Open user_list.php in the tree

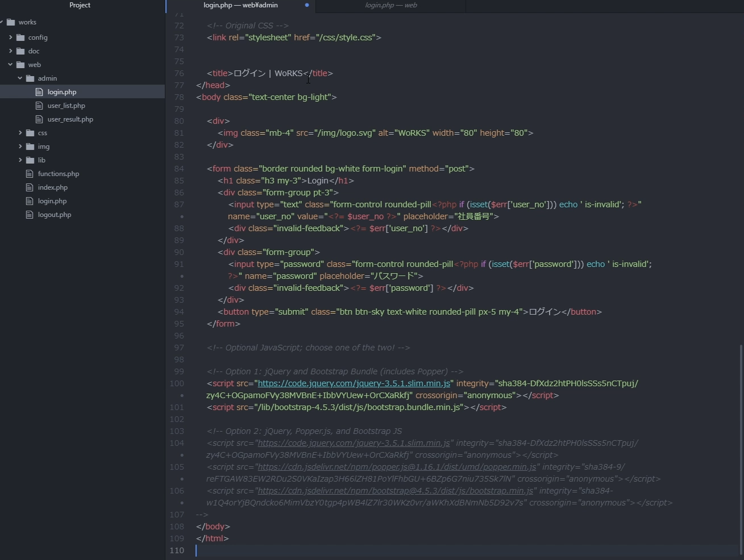click(66, 106)
